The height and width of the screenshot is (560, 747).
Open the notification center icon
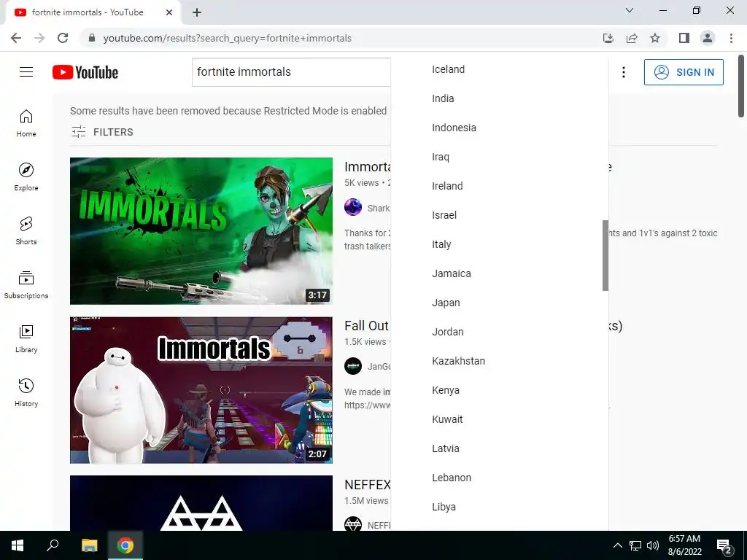tap(724, 547)
